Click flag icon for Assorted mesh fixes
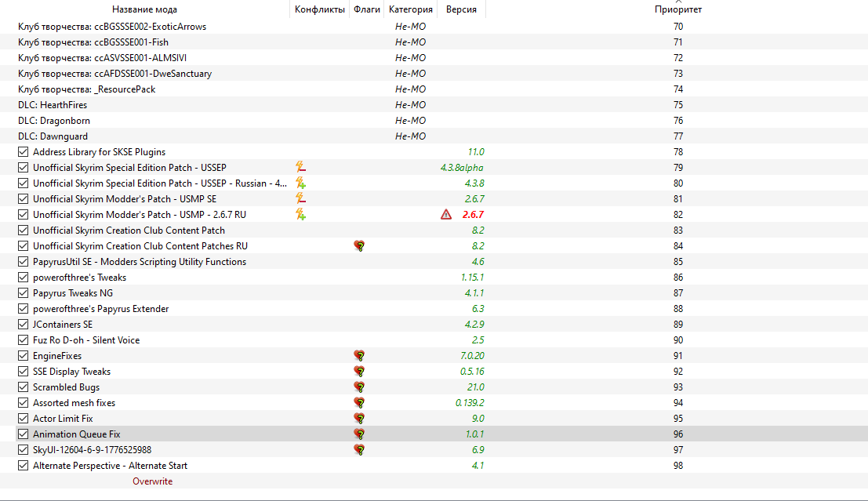 pyautogui.click(x=359, y=402)
